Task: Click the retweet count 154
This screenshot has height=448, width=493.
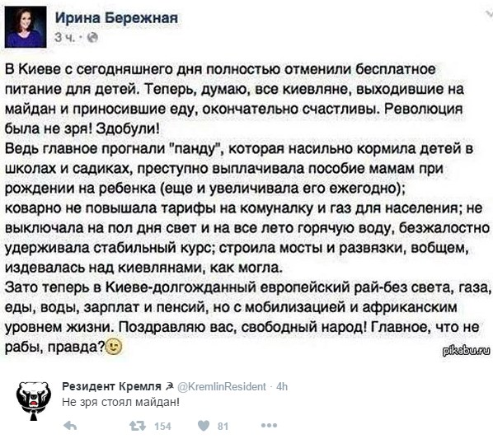Action: point(163,427)
